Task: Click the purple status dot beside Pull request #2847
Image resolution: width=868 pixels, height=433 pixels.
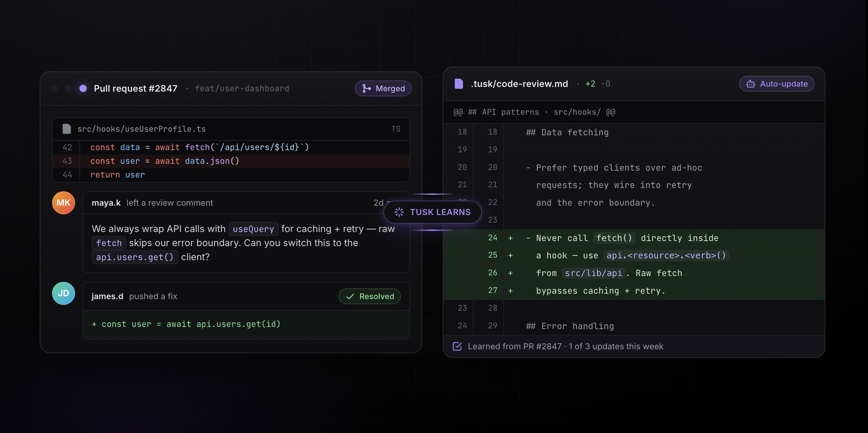Action: click(83, 88)
